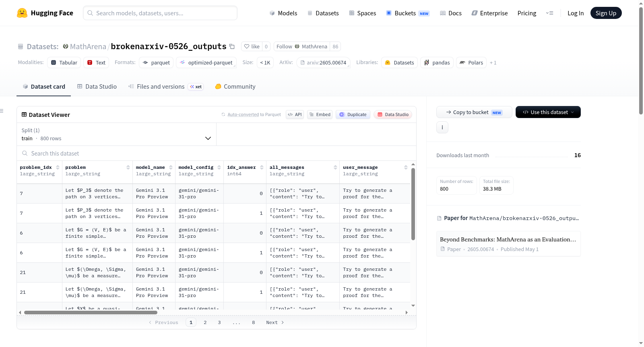Screen dimensions: 644x347
Task: Open the Spaces nav item
Action: [x=363, y=13]
